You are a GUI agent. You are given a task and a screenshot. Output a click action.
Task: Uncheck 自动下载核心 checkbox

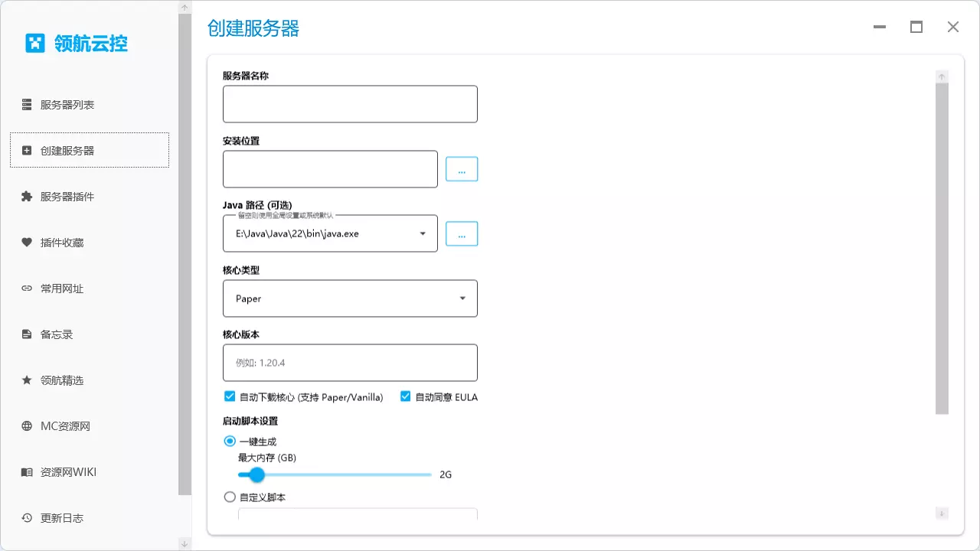(x=230, y=396)
